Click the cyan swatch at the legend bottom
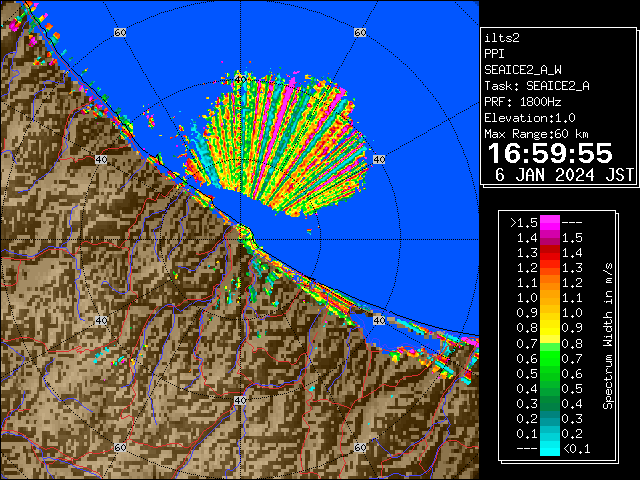 coord(550,449)
